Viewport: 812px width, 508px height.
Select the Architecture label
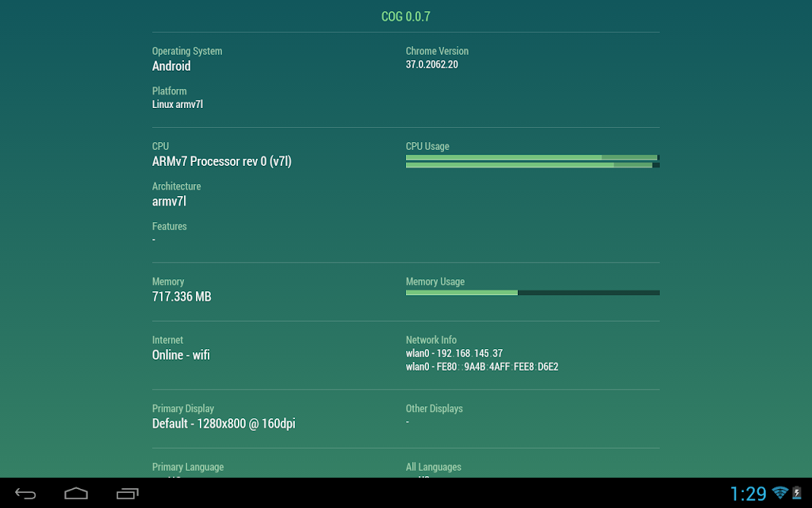pos(177,186)
